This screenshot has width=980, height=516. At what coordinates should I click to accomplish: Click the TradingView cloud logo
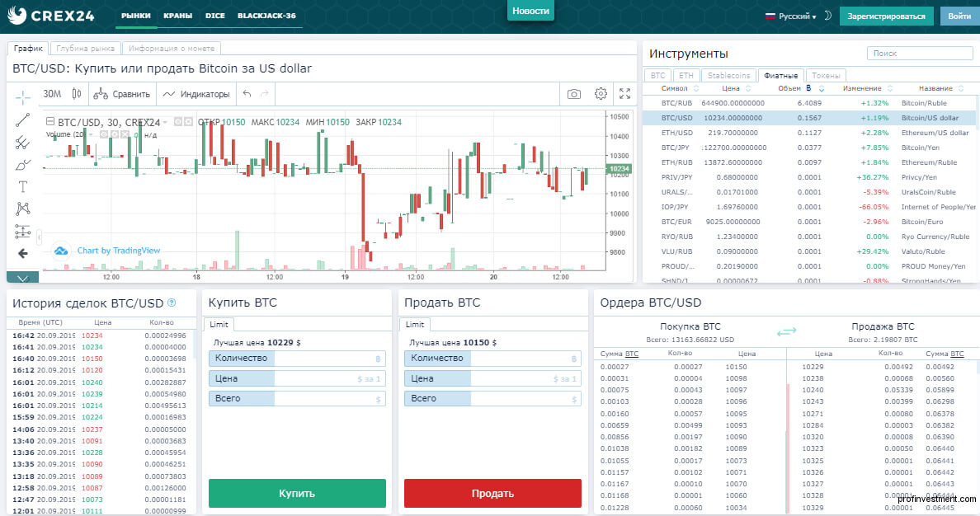(60, 251)
